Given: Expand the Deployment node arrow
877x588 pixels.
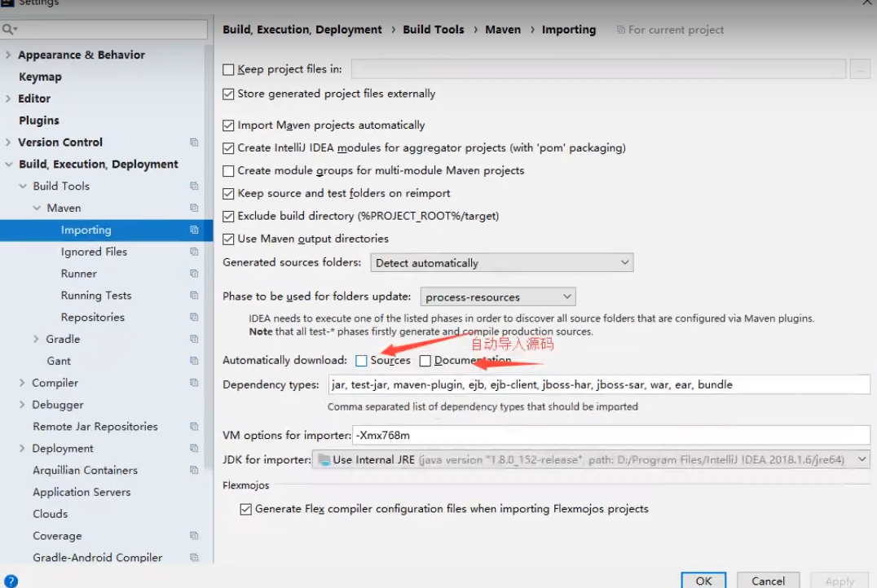Looking at the screenshot, I should click(x=22, y=448).
